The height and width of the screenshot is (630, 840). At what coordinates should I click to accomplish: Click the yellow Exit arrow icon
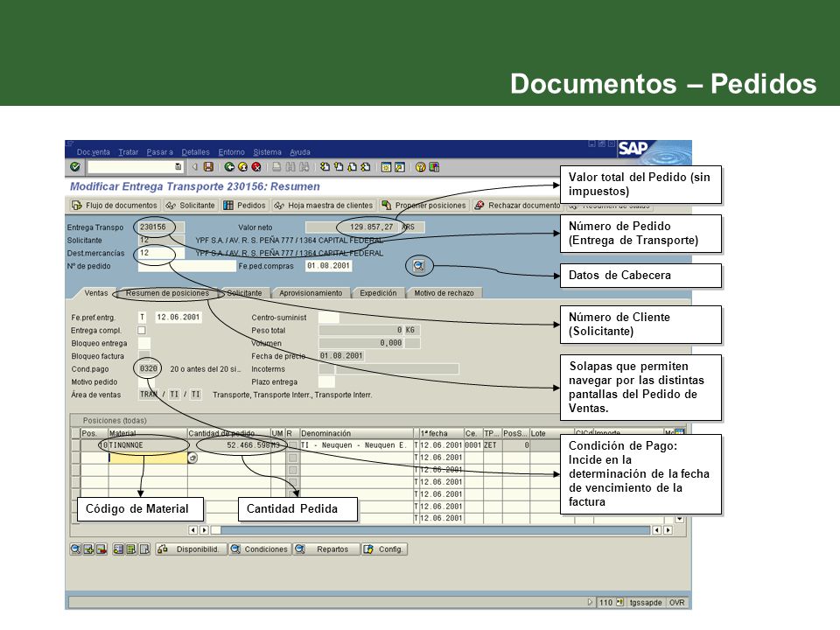242,167
